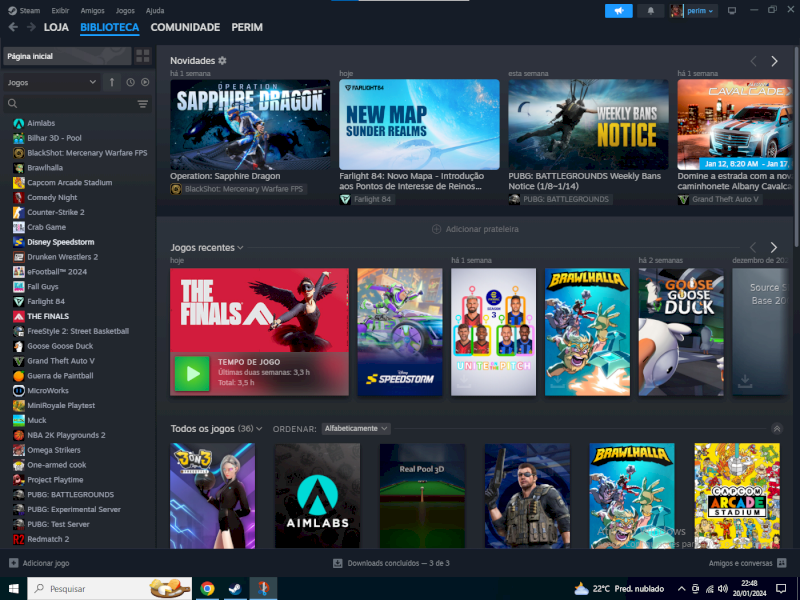Click Adicionar prateleira link

pos(476,229)
